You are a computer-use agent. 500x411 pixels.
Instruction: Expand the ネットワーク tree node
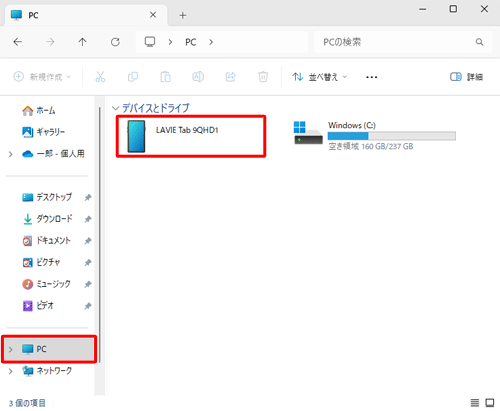point(11,371)
